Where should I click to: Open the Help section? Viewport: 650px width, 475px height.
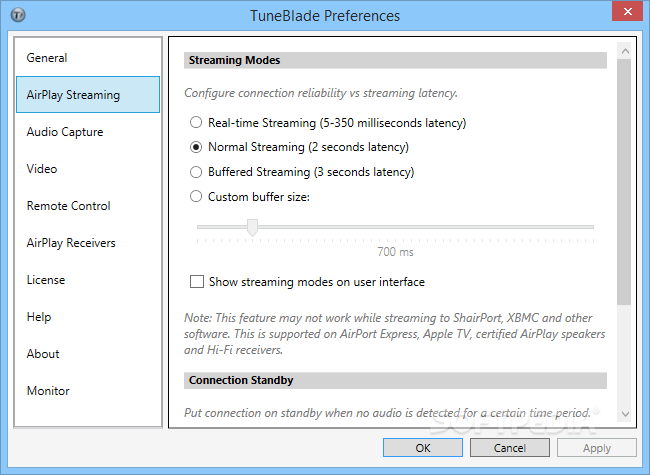click(x=88, y=317)
